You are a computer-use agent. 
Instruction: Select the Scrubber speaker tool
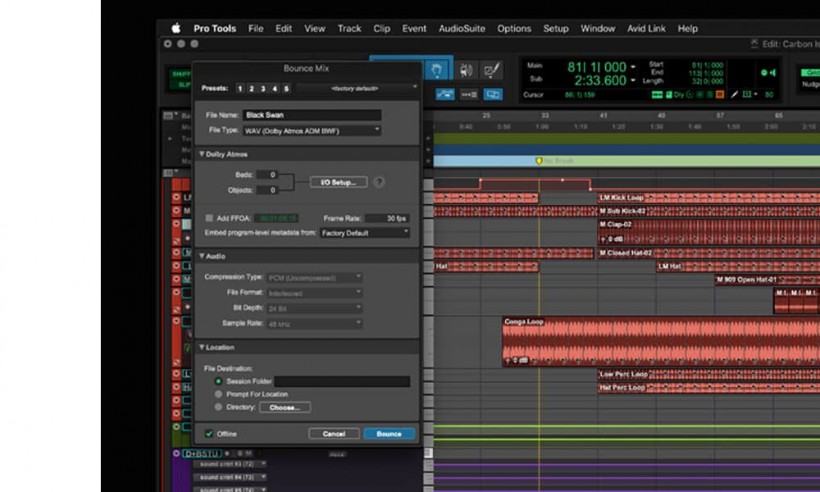click(465, 70)
